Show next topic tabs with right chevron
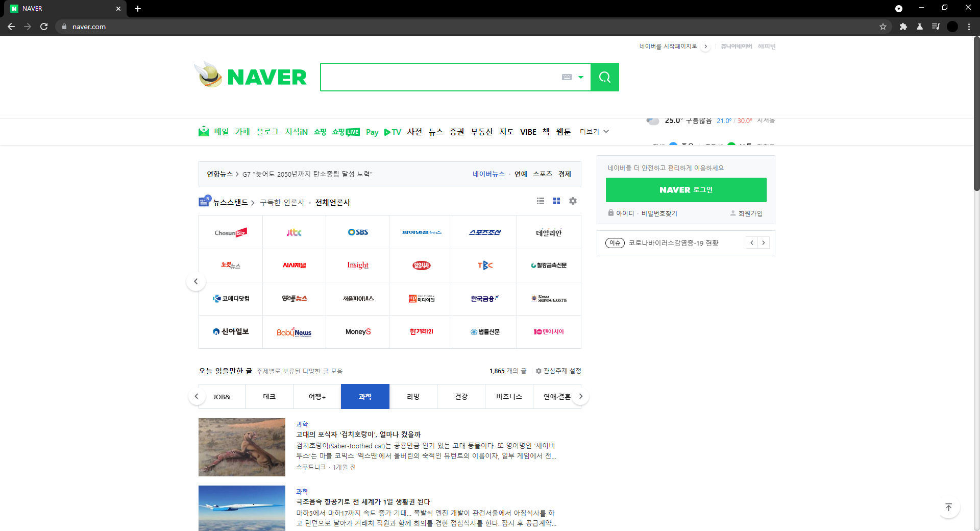Viewport: 980px width, 531px height. (580, 396)
